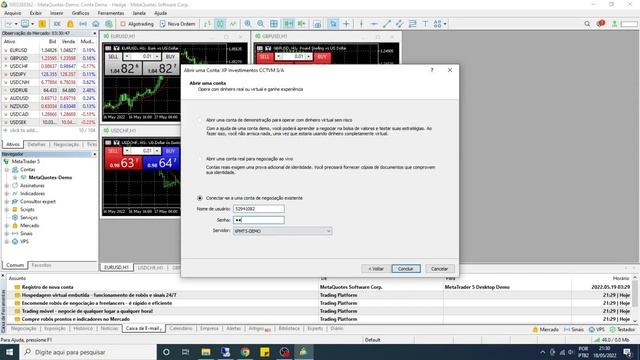Click the Cancelar button in dialog
The width and height of the screenshot is (640, 360).
tap(439, 269)
